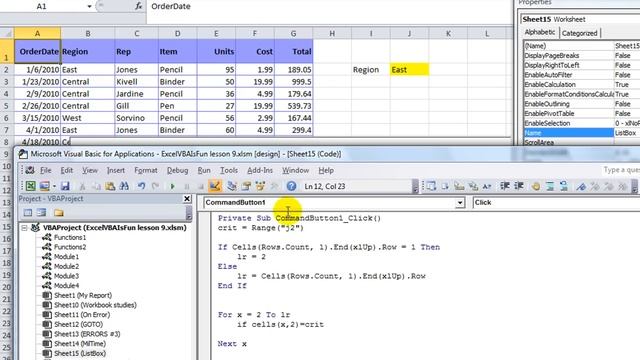Click the List Properties/Methods icon in Edit toolbar

[431, 186]
